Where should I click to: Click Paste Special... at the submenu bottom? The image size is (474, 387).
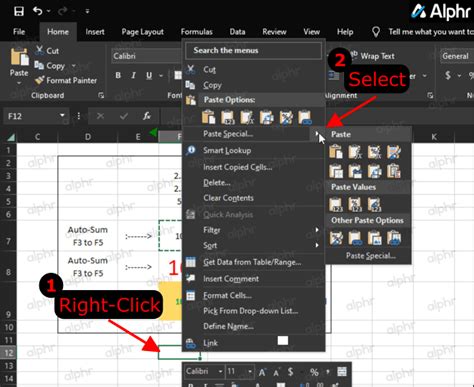(x=371, y=256)
